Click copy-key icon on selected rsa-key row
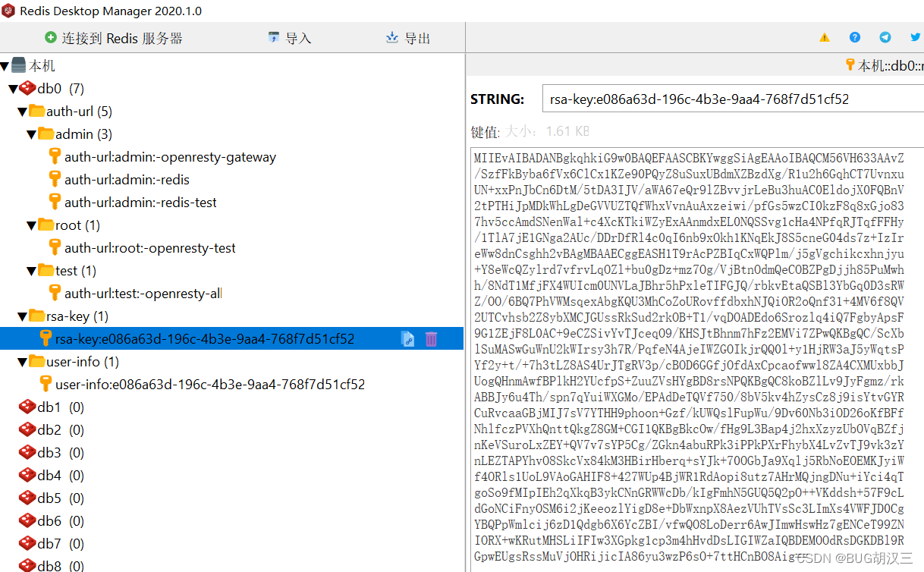The width and height of the screenshot is (924, 572). 407,339
